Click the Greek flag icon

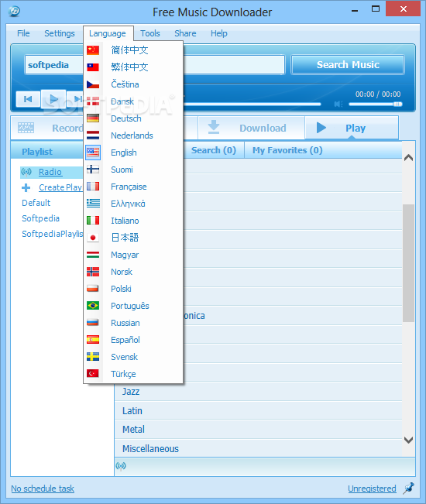pos(93,204)
